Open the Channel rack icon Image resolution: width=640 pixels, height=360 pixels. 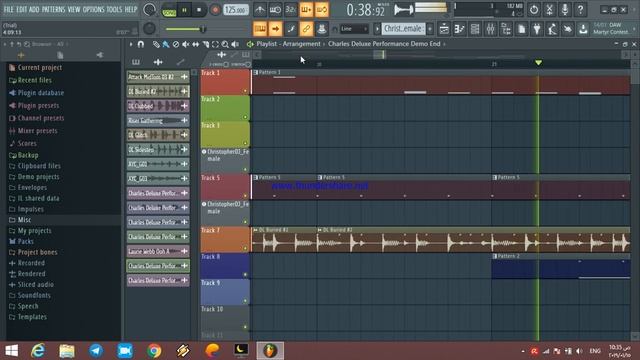[x=475, y=29]
